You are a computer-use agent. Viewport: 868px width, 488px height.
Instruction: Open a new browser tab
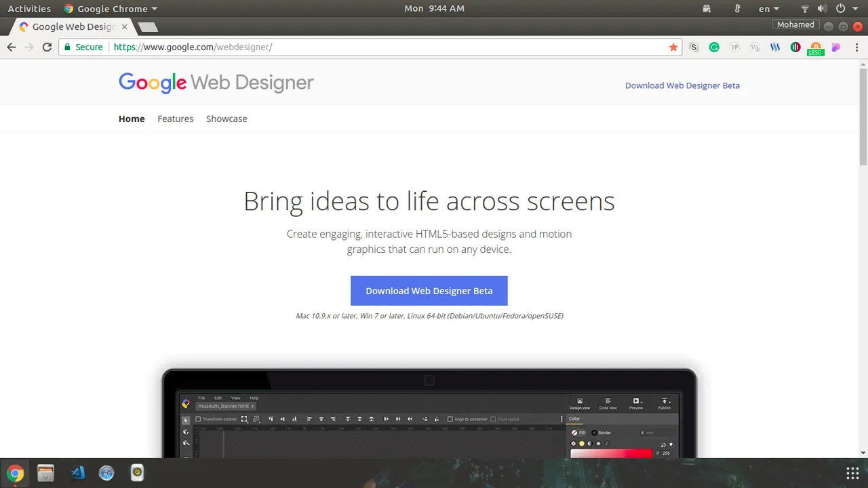coord(148,27)
